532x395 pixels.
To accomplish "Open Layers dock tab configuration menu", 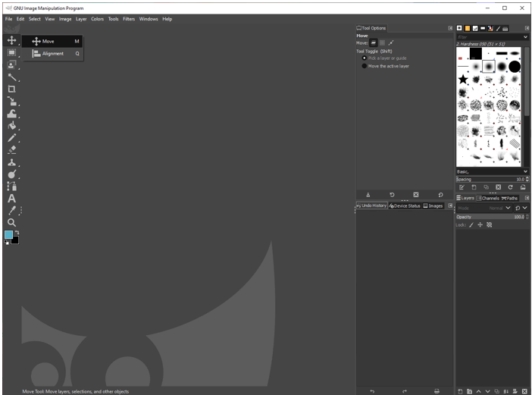I will pyautogui.click(x=527, y=198).
